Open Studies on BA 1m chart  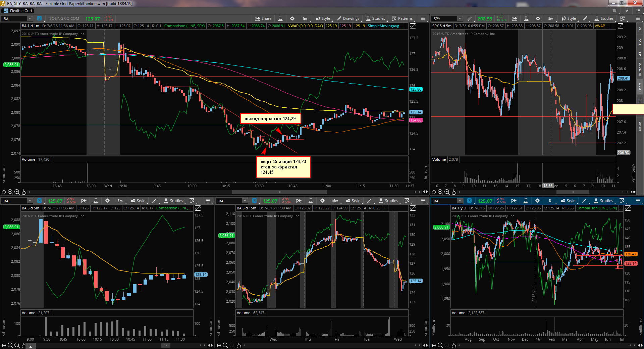376,18
